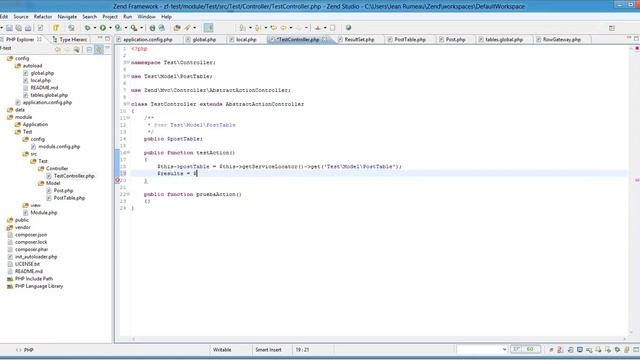Click the folder Open icon in toolbar
The width and height of the screenshot is (640, 360).
point(177,28)
